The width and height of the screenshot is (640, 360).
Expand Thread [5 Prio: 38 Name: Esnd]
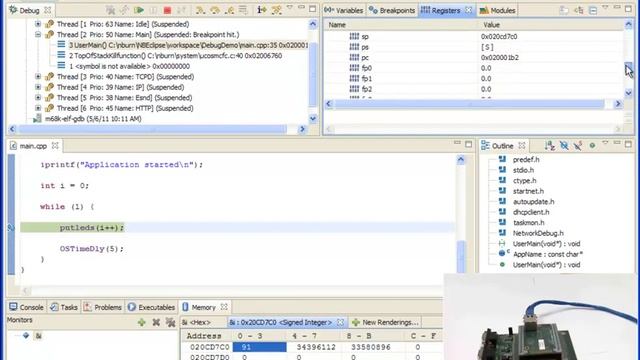(38, 98)
